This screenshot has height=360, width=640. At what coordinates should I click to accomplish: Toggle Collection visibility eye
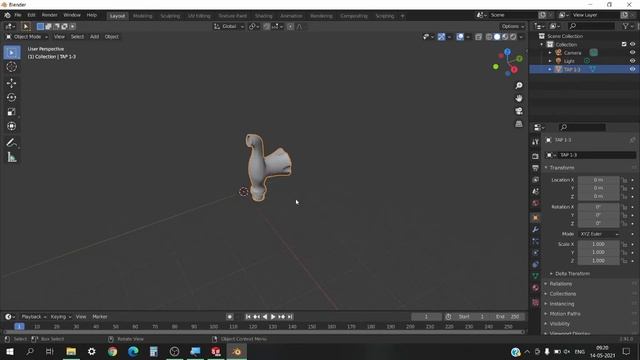632,44
